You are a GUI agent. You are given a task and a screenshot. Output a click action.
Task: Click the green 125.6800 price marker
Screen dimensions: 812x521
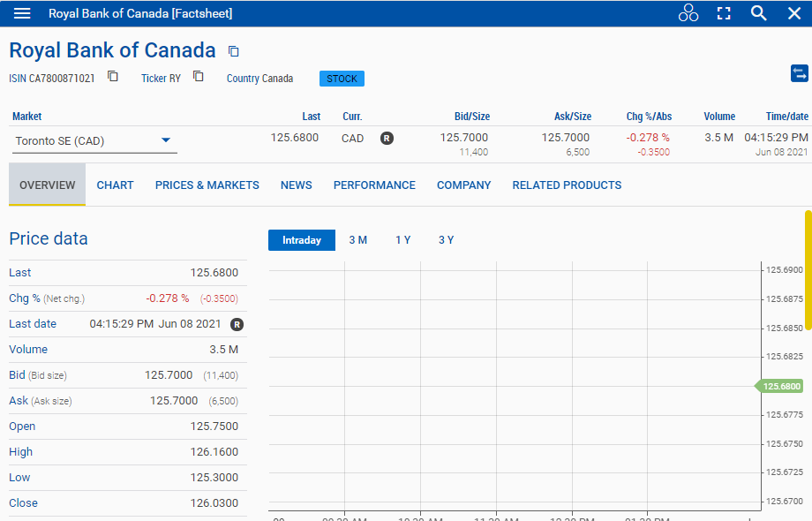click(779, 387)
